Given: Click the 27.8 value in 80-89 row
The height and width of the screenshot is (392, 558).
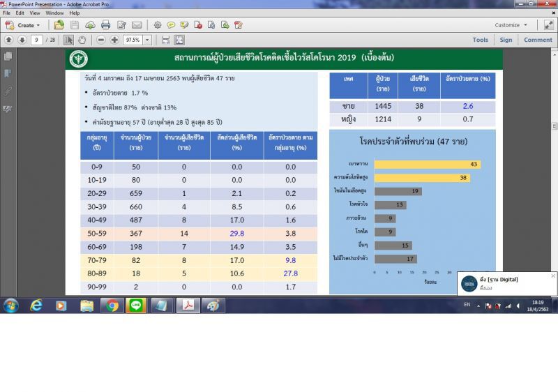Looking at the screenshot, I should click(x=291, y=273).
